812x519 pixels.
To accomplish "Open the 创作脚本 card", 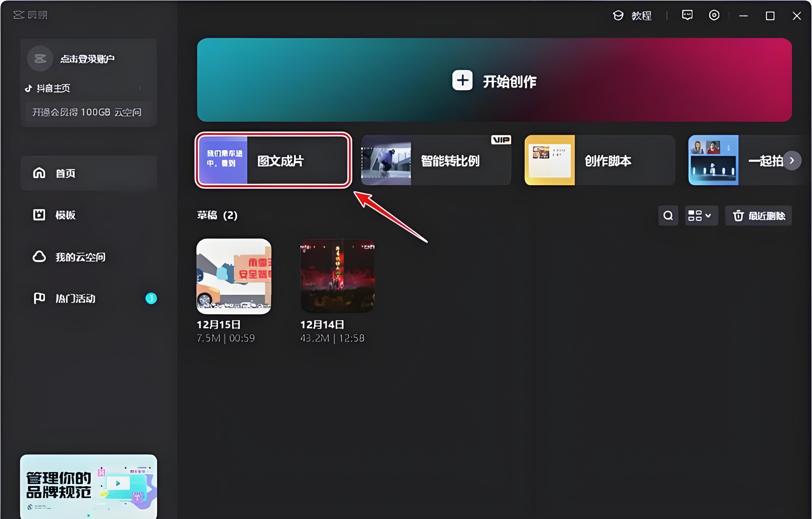I will (600, 160).
